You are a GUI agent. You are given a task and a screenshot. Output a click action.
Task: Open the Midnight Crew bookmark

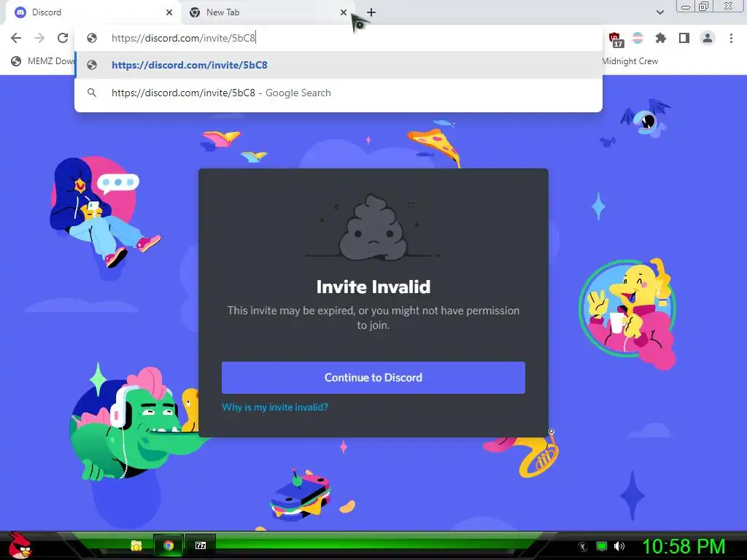[630, 61]
